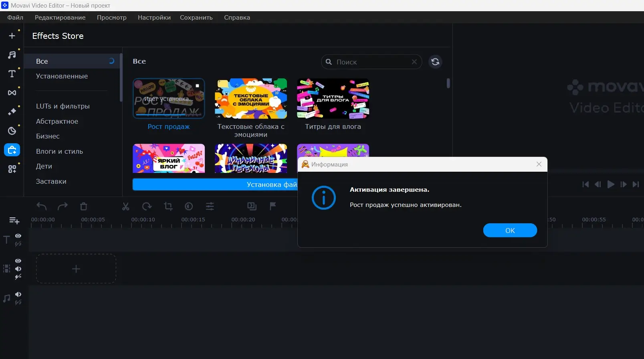The image size is (644, 359).
Task: Close the Информация dialog
Action: (x=539, y=164)
